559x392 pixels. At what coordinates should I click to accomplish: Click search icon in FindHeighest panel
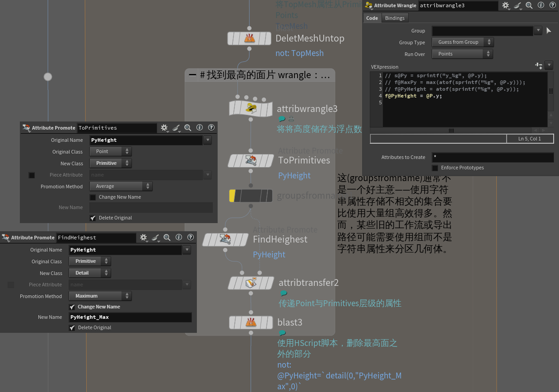tap(167, 238)
